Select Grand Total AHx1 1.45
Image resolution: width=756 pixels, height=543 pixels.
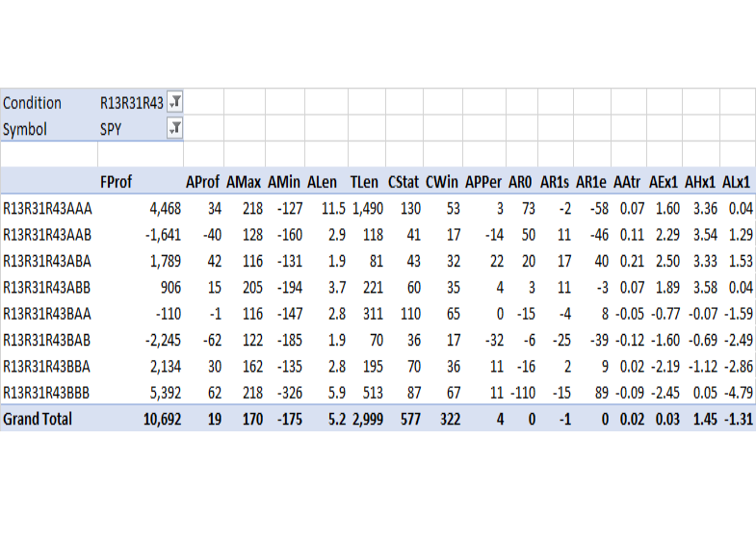coord(705,419)
